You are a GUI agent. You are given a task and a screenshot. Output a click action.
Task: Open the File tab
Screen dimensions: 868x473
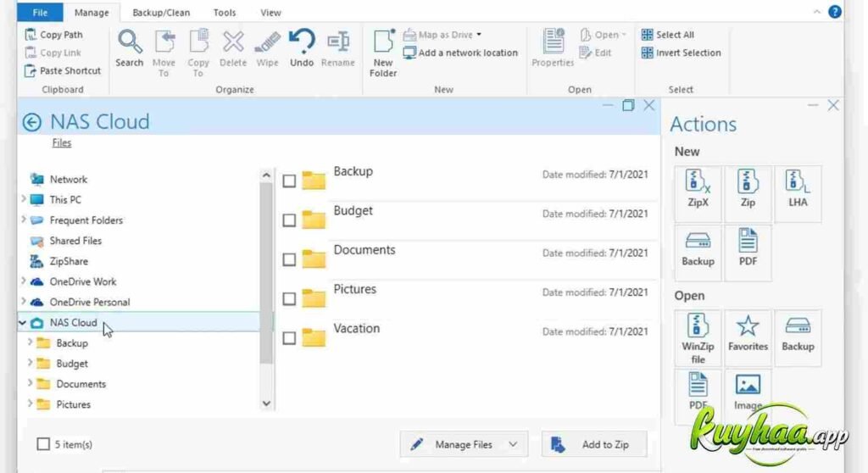40,12
